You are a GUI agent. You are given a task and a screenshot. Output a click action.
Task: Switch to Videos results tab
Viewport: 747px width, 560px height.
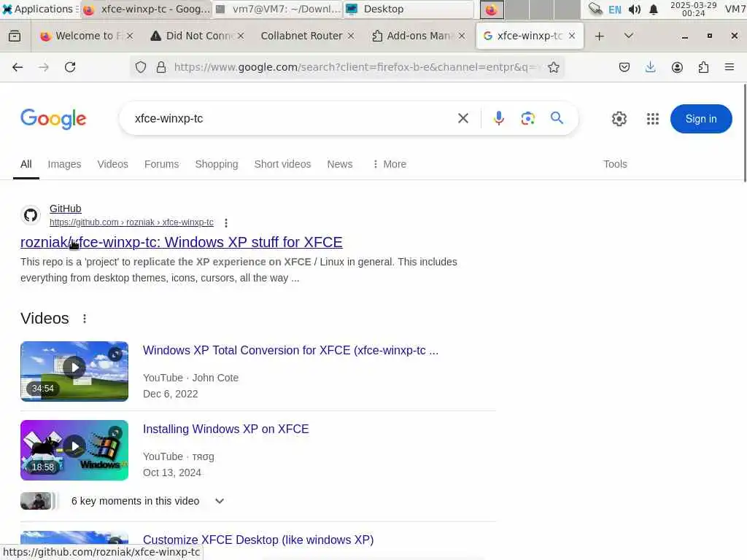[113, 164]
